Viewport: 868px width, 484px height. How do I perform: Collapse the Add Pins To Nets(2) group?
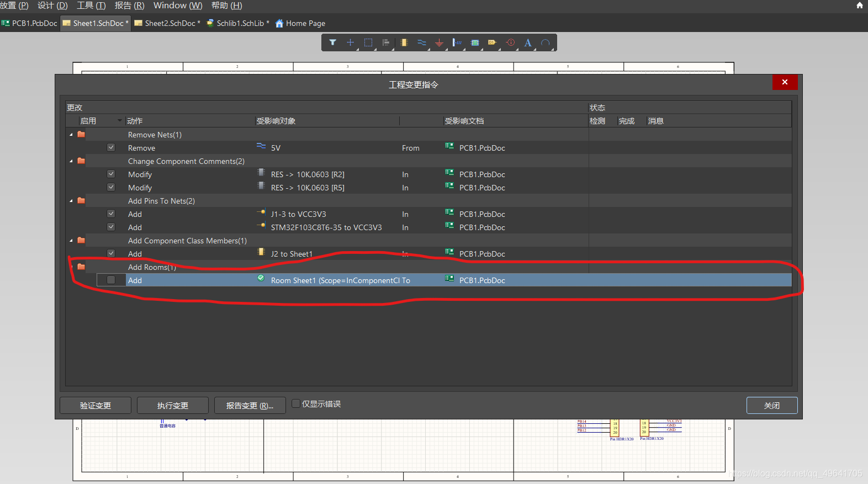coord(71,201)
